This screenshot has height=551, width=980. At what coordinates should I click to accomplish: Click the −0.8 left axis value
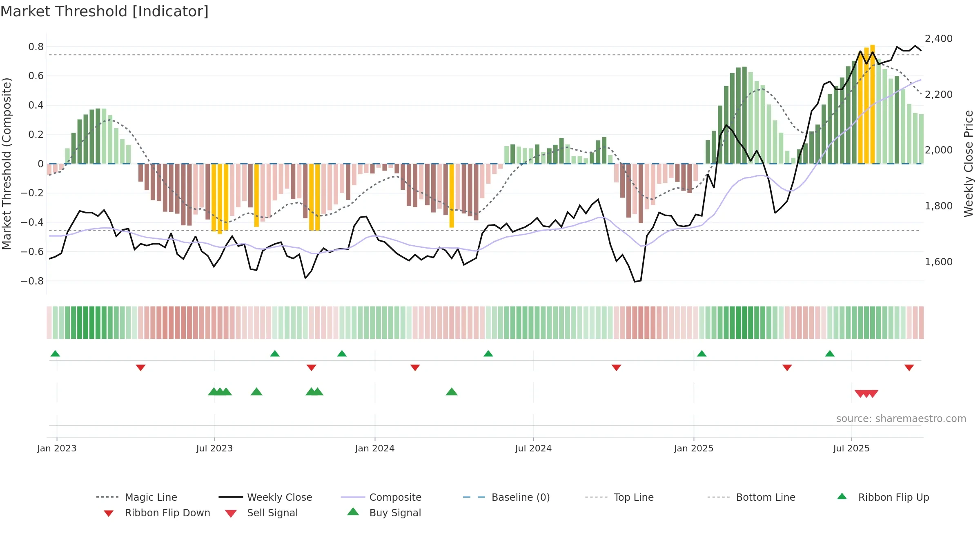(x=32, y=281)
